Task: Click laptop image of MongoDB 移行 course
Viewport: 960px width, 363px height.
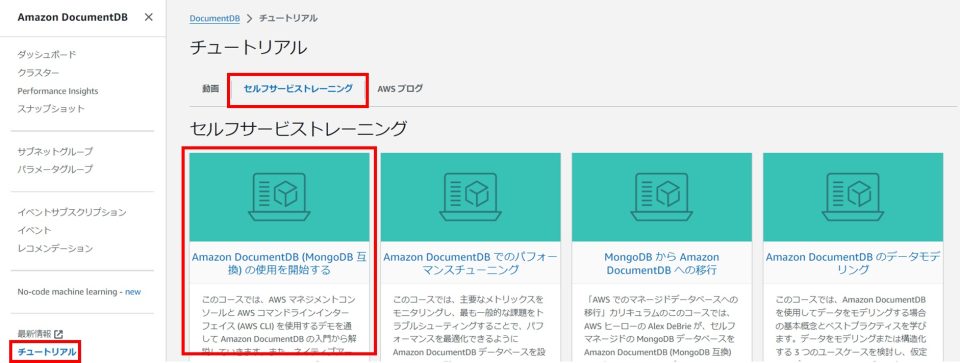Action: coord(662,197)
